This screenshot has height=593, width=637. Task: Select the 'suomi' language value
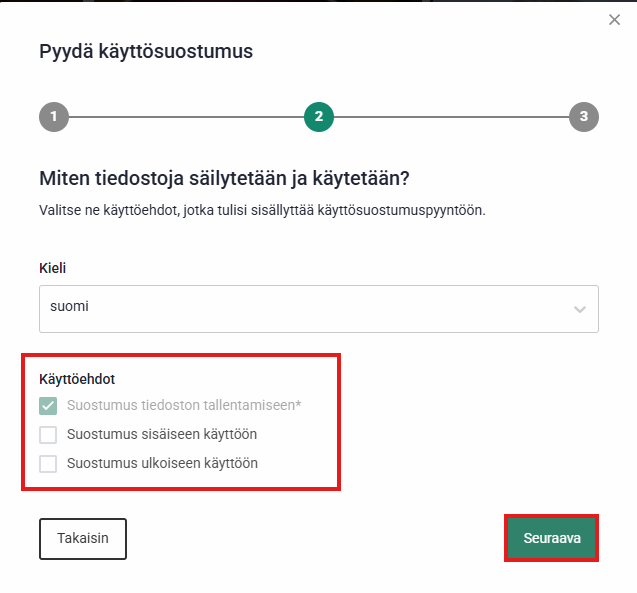click(70, 307)
